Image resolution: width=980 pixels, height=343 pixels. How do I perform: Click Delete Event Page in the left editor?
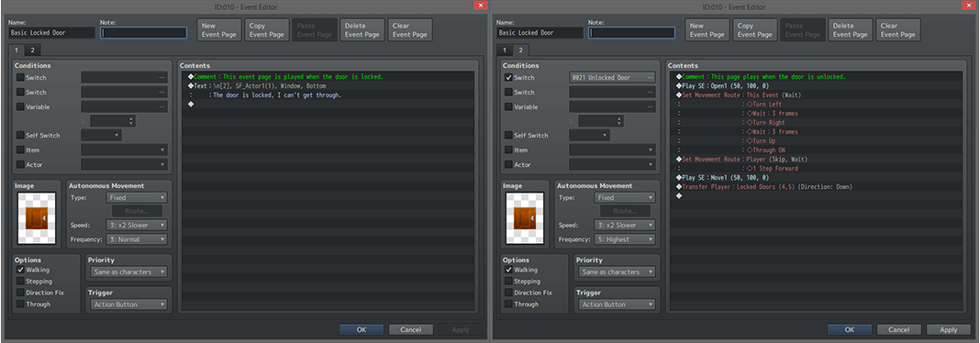(362, 30)
